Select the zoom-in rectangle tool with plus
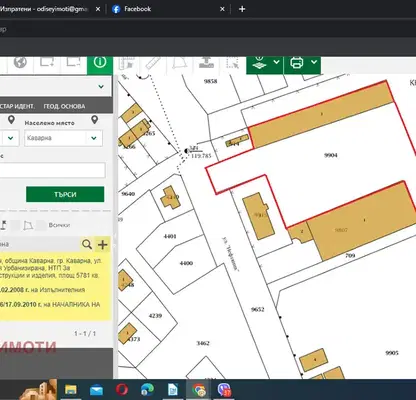The width and height of the screenshot is (416, 400). [47, 62]
